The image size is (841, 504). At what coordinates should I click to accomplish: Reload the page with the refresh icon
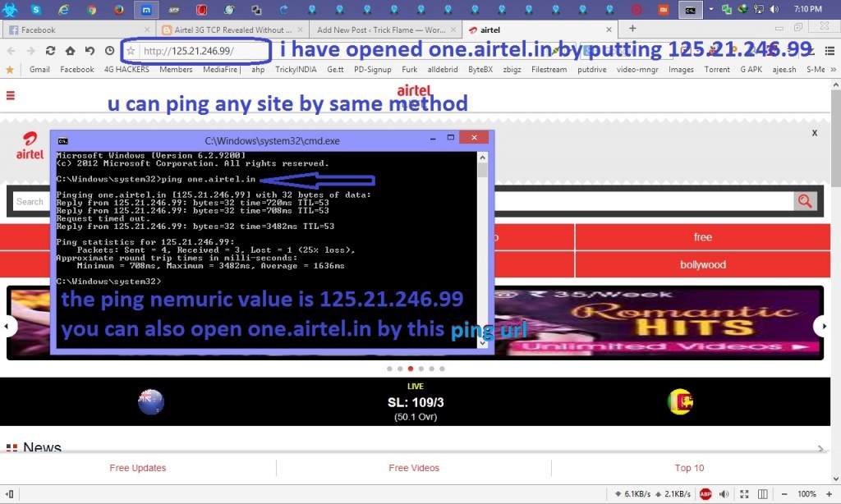click(50, 51)
